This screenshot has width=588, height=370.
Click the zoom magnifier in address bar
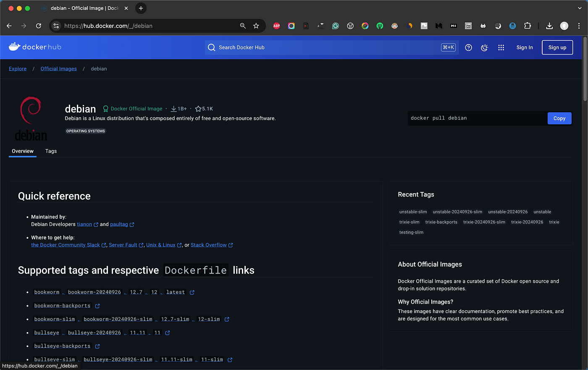[243, 26]
